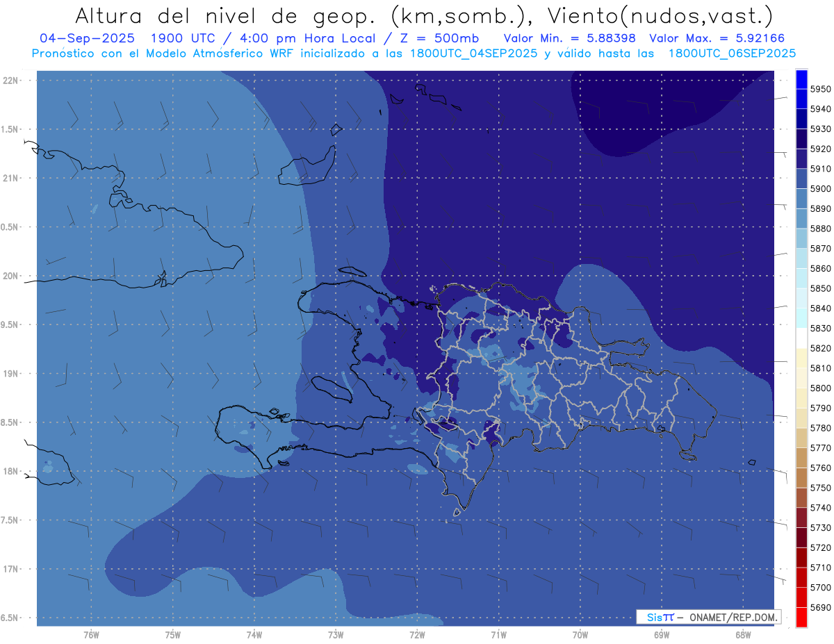Viewport: 834px width, 644px height.
Task: Pick the white swatch between 5830 and 5820
Action: point(801,338)
